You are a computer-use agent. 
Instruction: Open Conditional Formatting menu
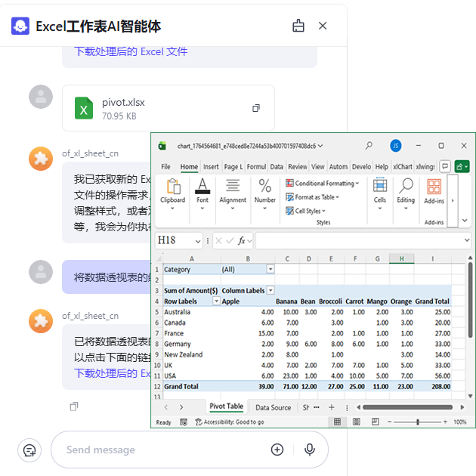coord(322,184)
